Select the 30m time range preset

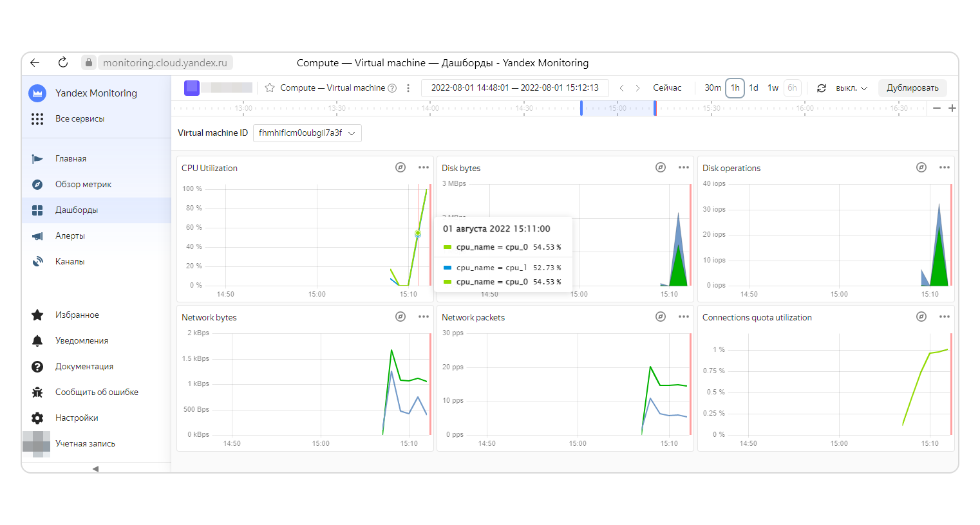[x=713, y=88]
